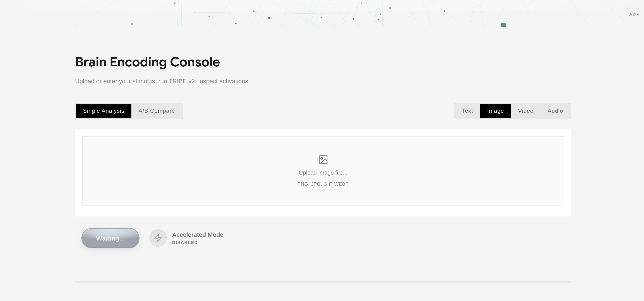Select the Single Analysis tab
The width and height of the screenshot is (644, 301).
click(103, 111)
